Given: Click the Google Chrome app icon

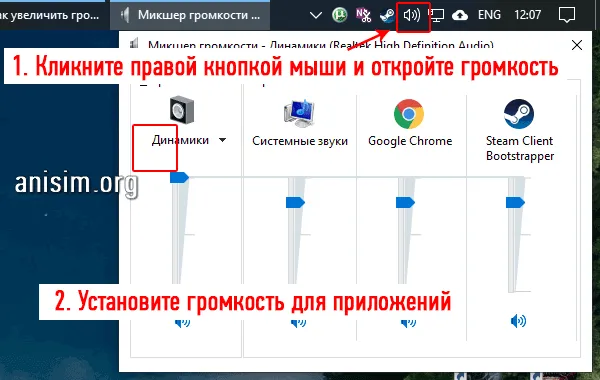Looking at the screenshot, I should [x=409, y=114].
